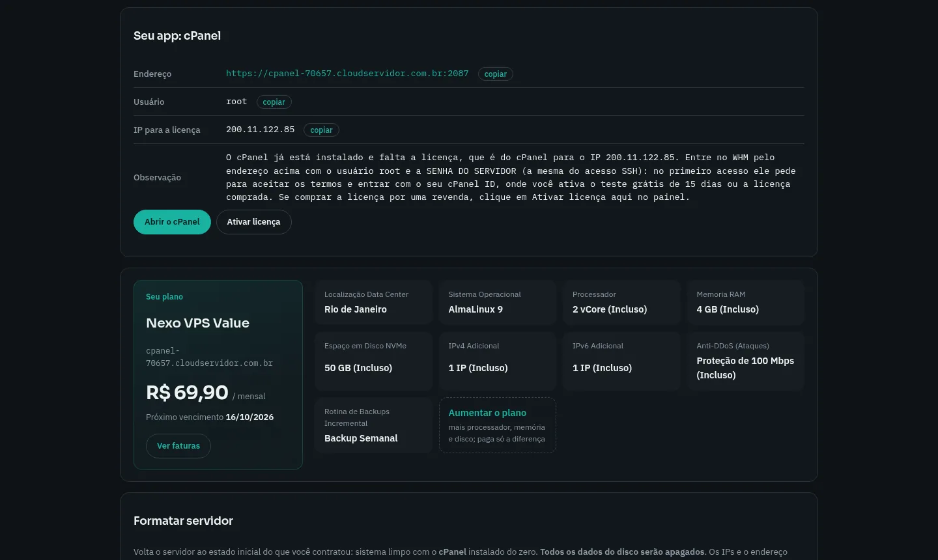Open the cPanel address link
This screenshot has width=938, height=560.
347,74
